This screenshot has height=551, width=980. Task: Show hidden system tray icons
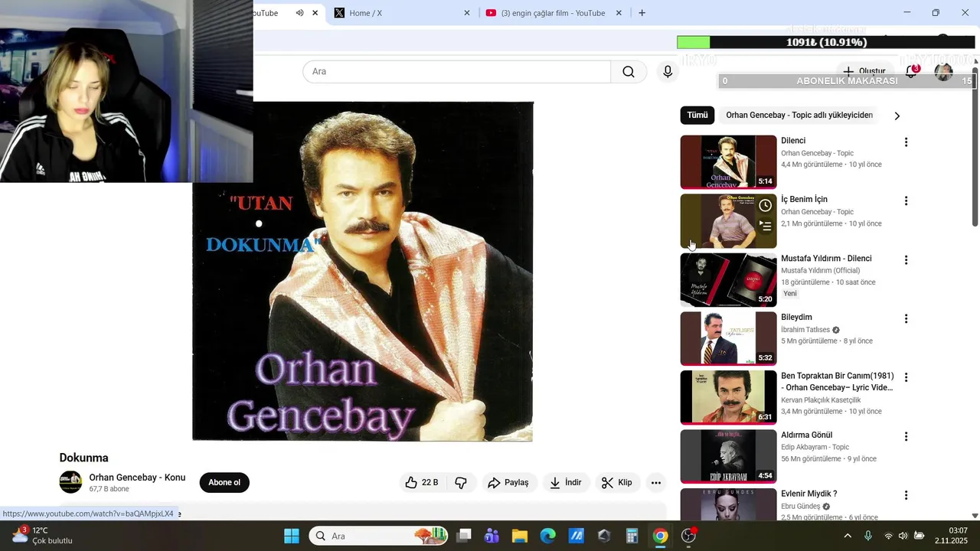(848, 536)
